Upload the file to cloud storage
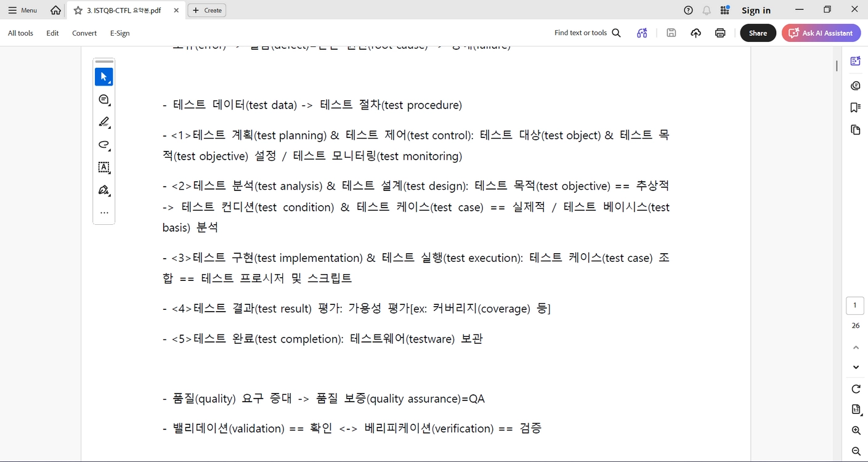 (696, 33)
